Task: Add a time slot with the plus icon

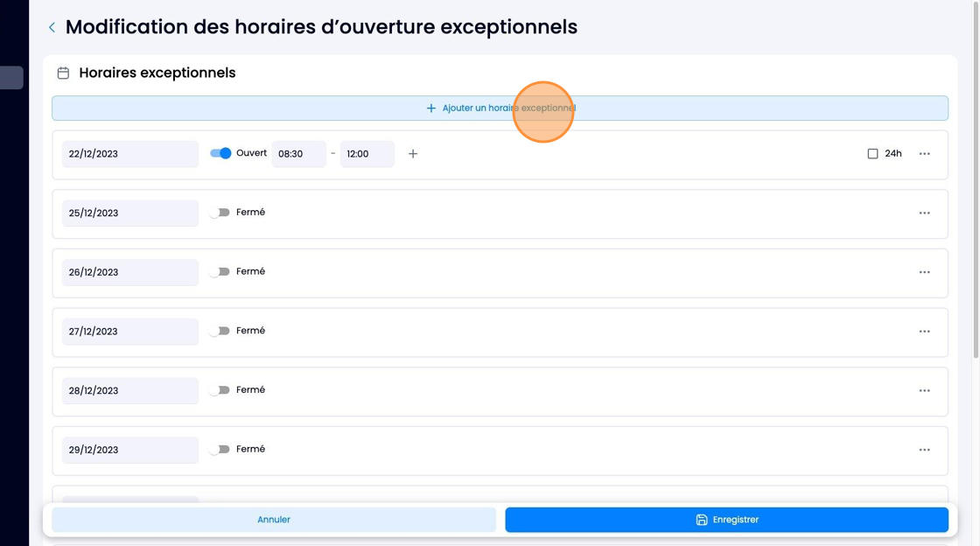Action: (412, 154)
